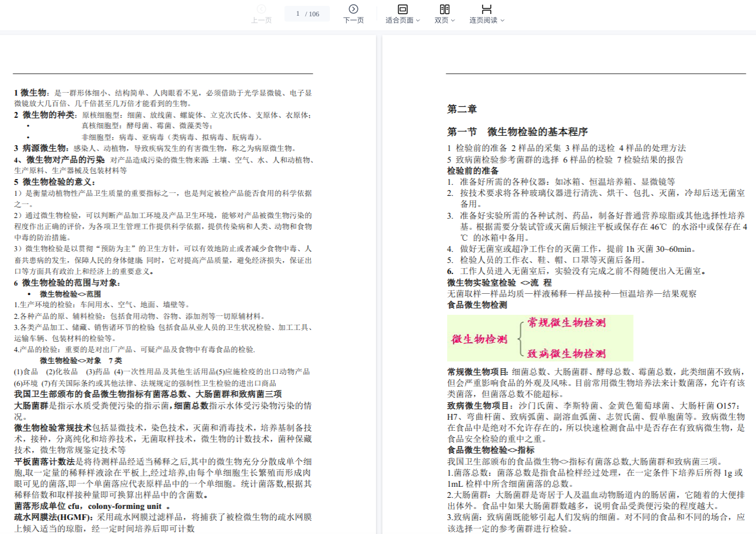This screenshot has height=534, width=756.
Task: Click the 食品微生物检验<>指标 subheading
Action: [x=491, y=450]
